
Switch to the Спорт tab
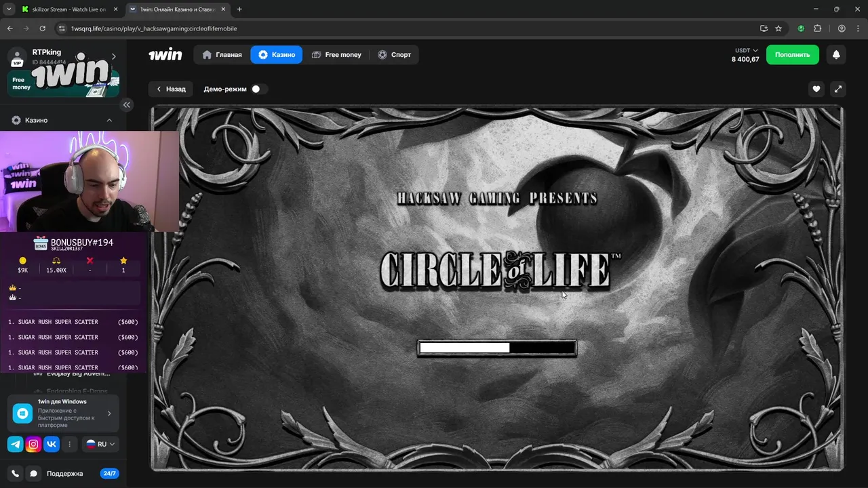[394, 54]
